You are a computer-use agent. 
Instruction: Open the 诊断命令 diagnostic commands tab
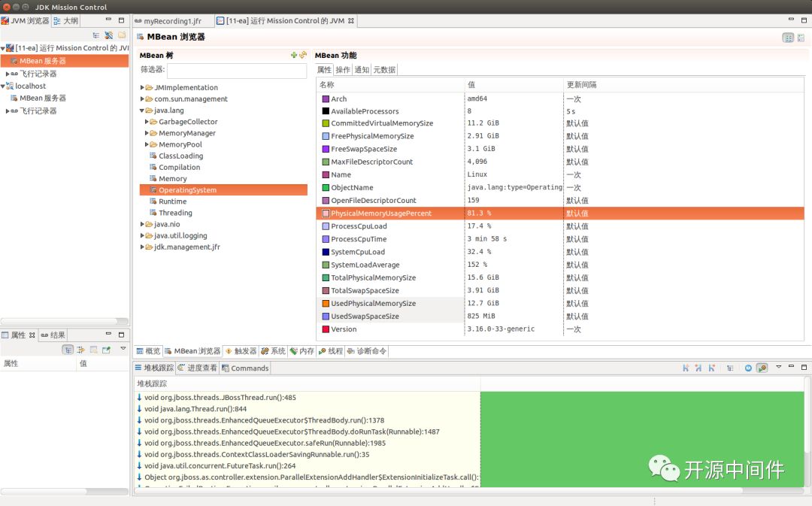(367, 351)
